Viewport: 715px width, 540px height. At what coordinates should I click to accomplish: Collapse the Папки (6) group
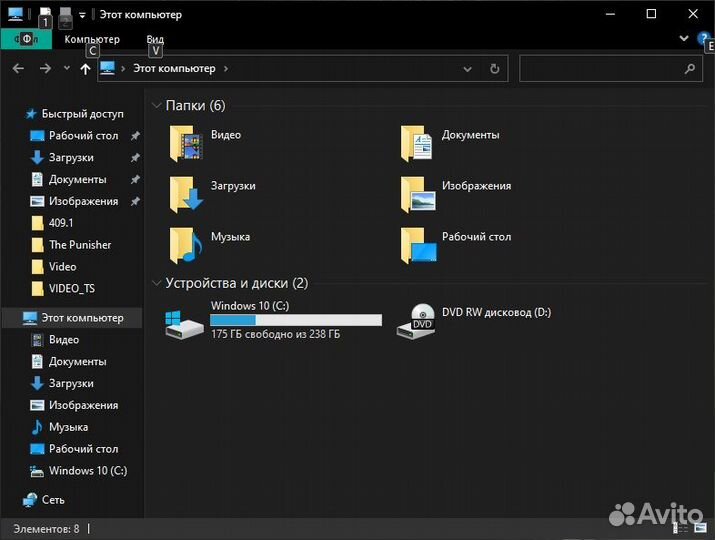[156, 105]
